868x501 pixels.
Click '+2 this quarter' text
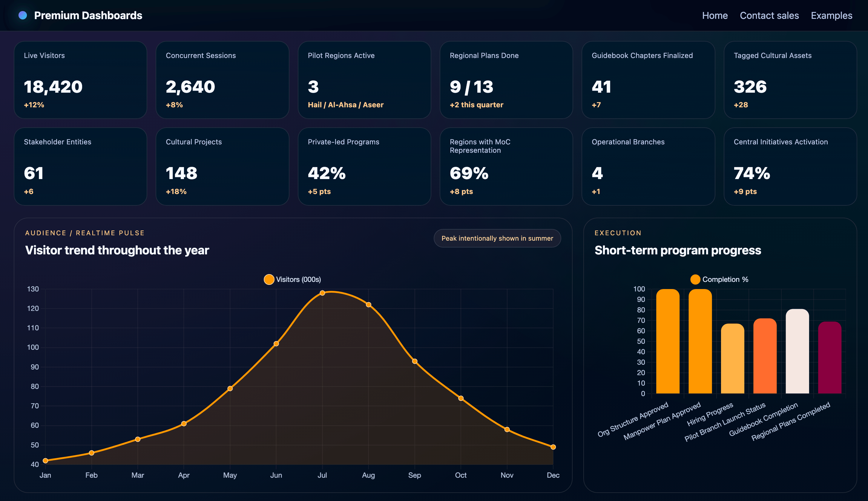click(x=476, y=105)
